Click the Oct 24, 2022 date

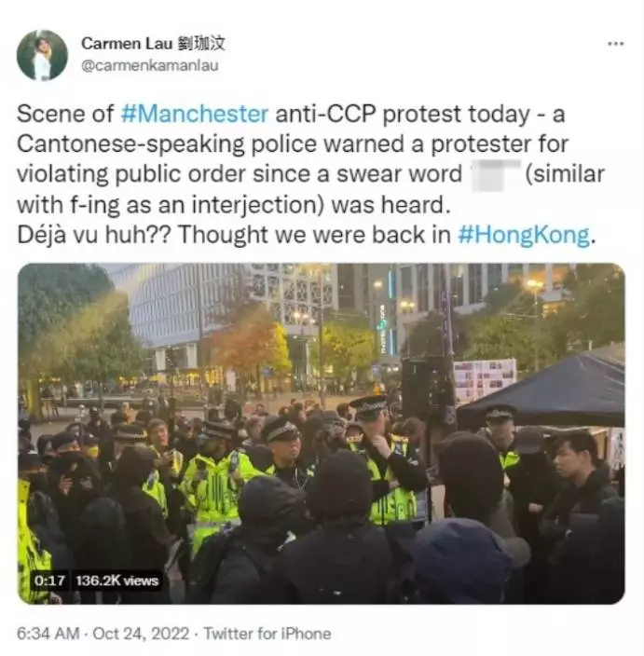click(141, 634)
